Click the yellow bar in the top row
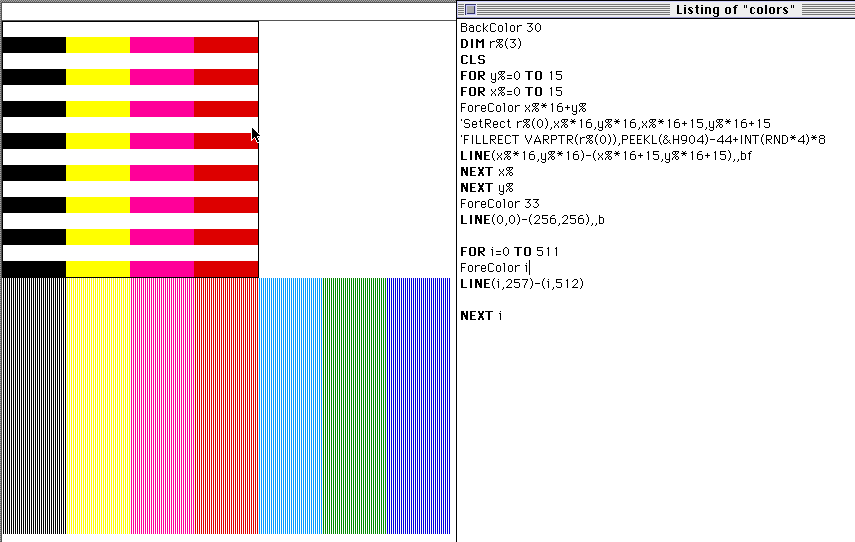The height and width of the screenshot is (542, 855). coord(98,45)
